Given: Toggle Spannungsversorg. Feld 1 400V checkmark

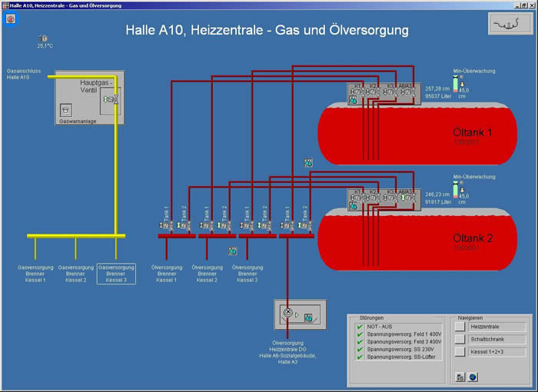Looking at the screenshot, I should point(359,337).
